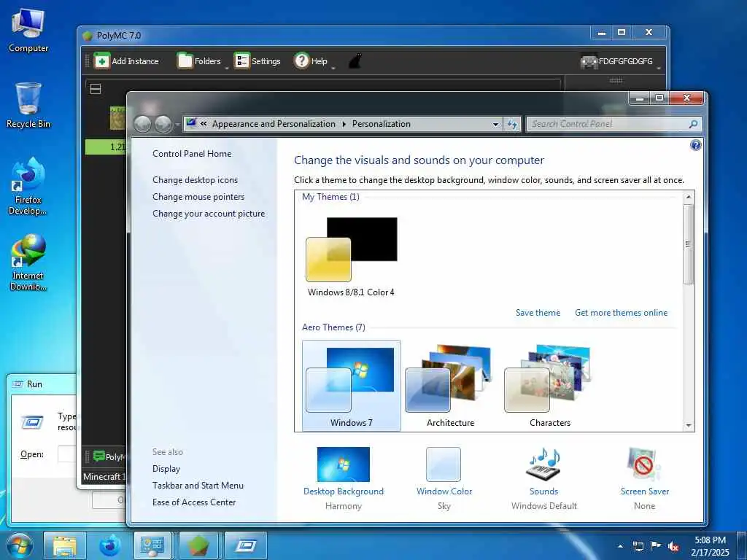
Task: Click the themes list scroll down arrow
Action: (x=688, y=426)
